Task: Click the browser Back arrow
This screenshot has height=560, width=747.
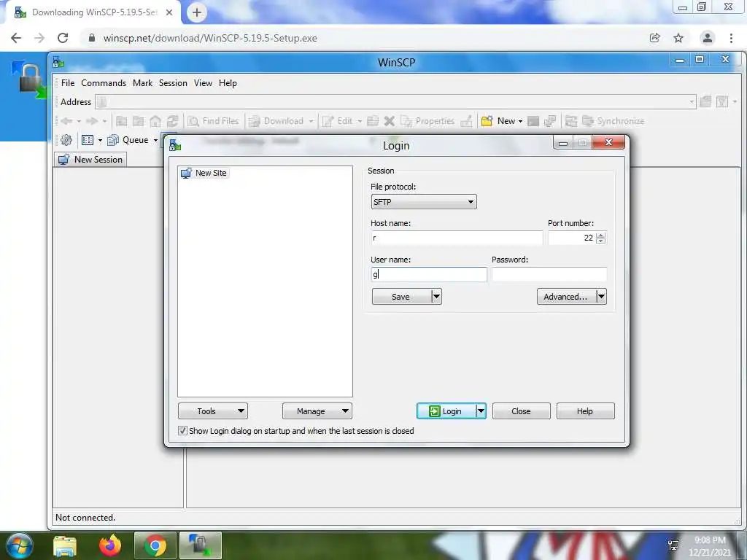Action: coord(16,38)
